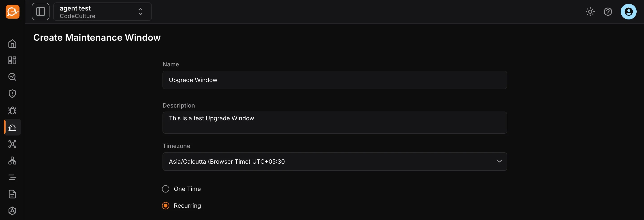Image resolution: width=644 pixels, height=220 pixels.
Task: Open the hierarchy infrastructure icon
Action: point(12,161)
